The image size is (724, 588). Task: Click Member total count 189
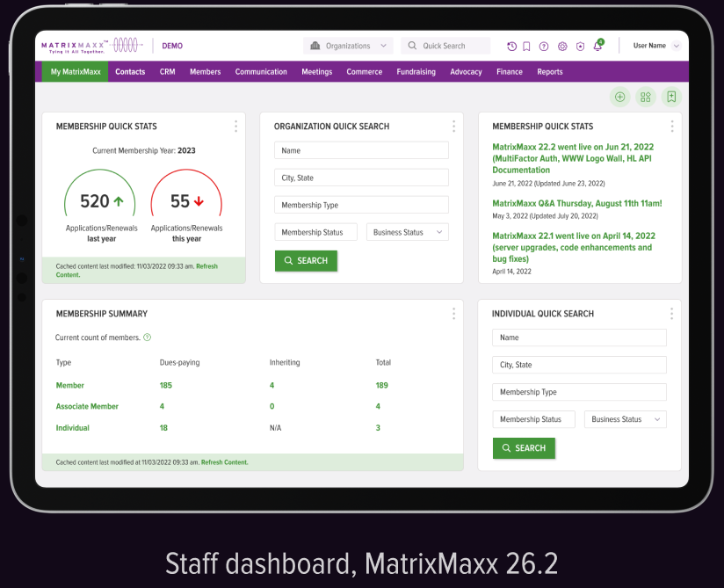click(x=382, y=385)
